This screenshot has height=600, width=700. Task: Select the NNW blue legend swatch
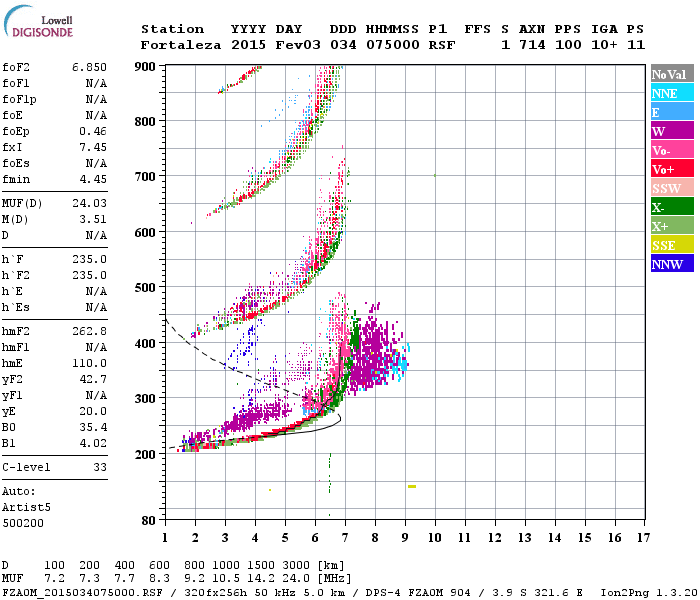(x=672, y=263)
